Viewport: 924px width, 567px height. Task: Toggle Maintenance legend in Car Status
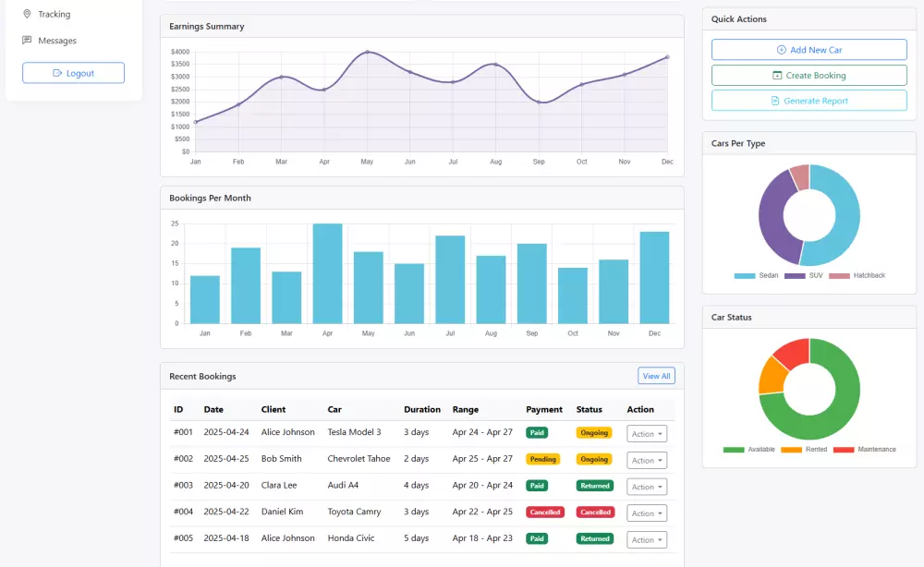point(865,449)
